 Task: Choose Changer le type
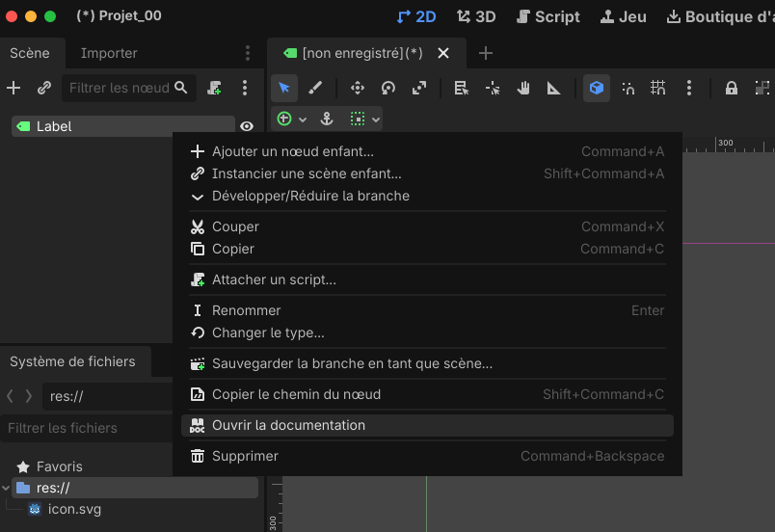(428, 332)
